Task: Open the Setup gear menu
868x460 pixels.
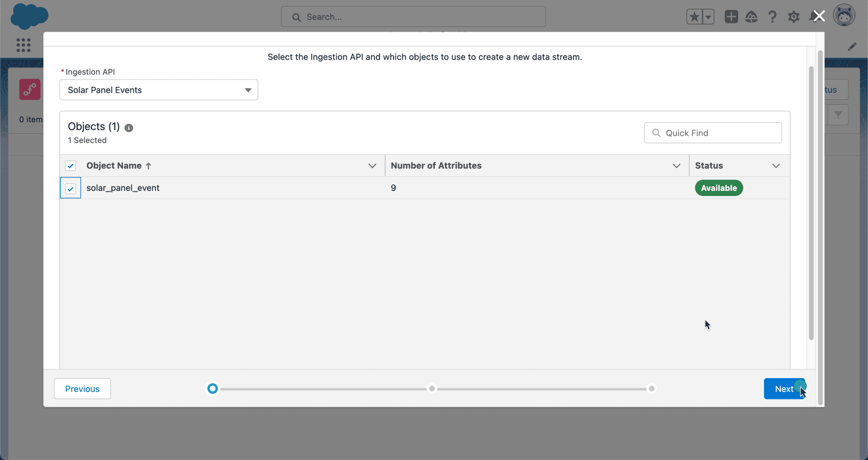Action: coord(794,17)
